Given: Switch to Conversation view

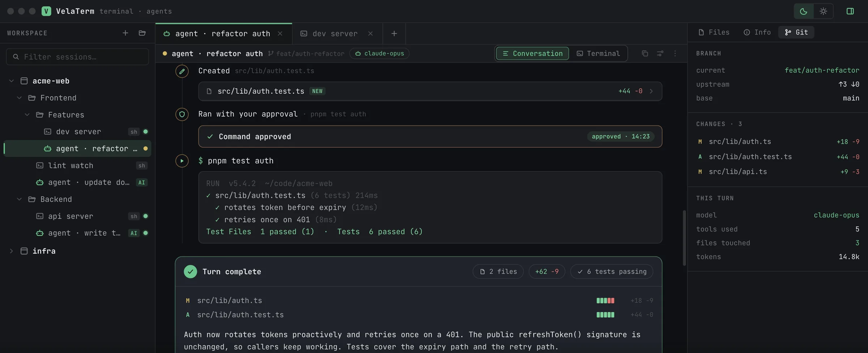Looking at the screenshot, I should 532,54.
